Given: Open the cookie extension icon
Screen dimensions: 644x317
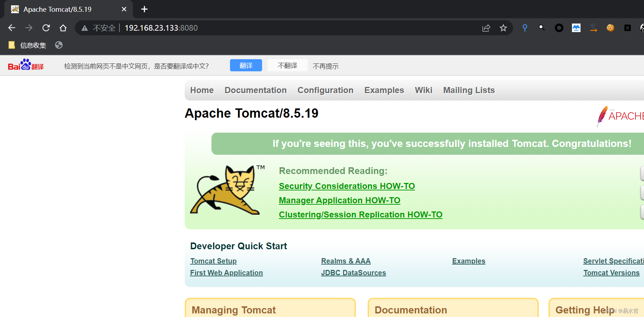Looking at the screenshot, I should click(610, 28).
